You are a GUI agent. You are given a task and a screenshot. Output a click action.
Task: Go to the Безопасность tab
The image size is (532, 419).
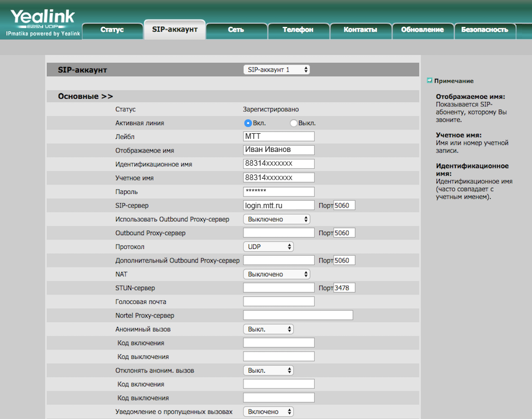pyautogui.click(x=485, y=30)
